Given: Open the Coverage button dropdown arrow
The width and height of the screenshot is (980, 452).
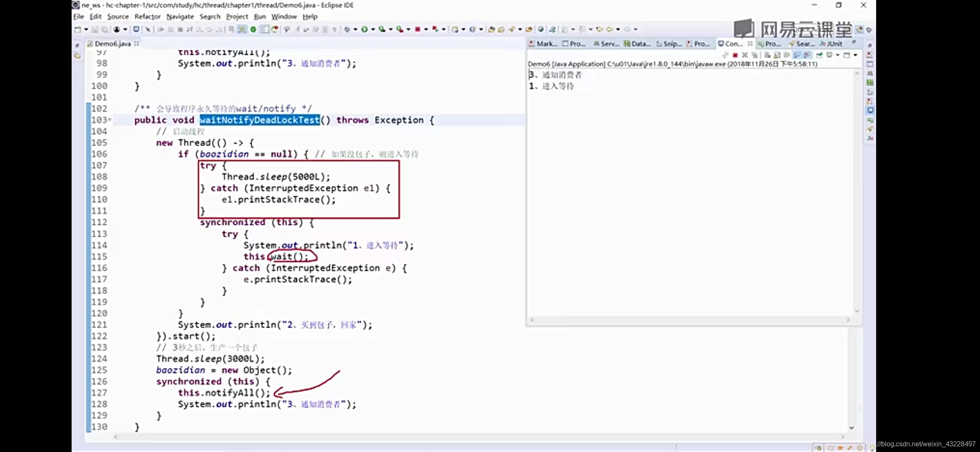Looking at the screenshot, I should pyautogui.click(x=390, y=29).
